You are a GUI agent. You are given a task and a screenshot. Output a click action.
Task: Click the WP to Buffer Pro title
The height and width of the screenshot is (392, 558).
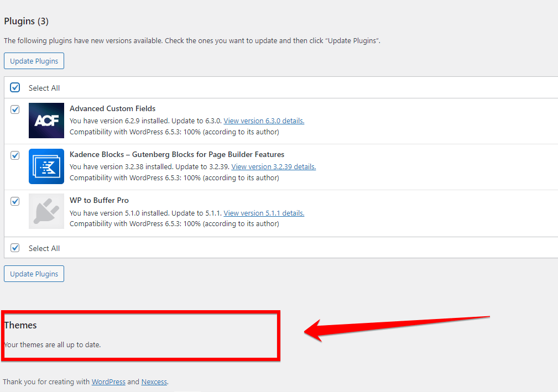[99, 200]
